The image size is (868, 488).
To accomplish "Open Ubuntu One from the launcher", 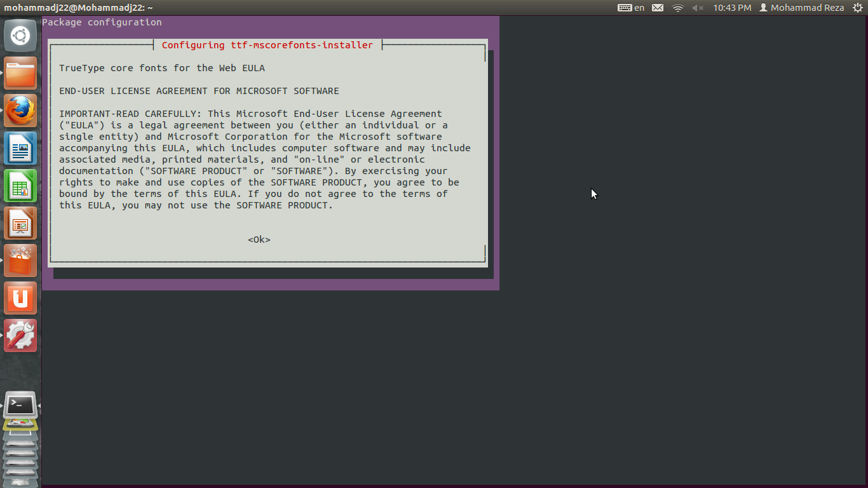I will coord(20,298).
